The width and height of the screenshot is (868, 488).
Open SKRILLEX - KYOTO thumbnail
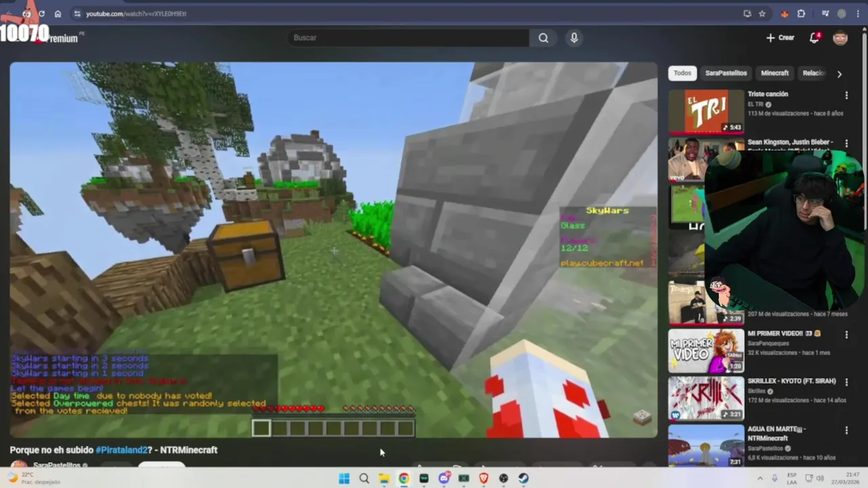(x=706, y=399)
